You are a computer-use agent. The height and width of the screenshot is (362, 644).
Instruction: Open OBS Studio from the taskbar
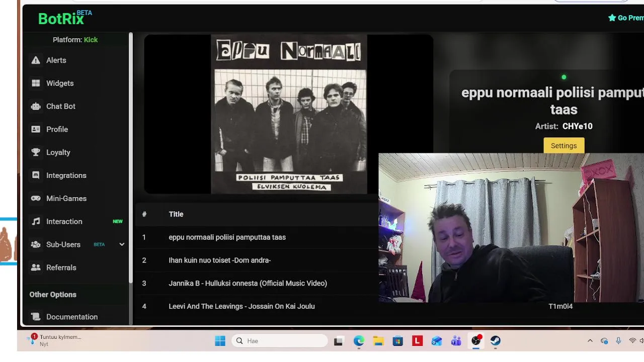tap(476, 341)
